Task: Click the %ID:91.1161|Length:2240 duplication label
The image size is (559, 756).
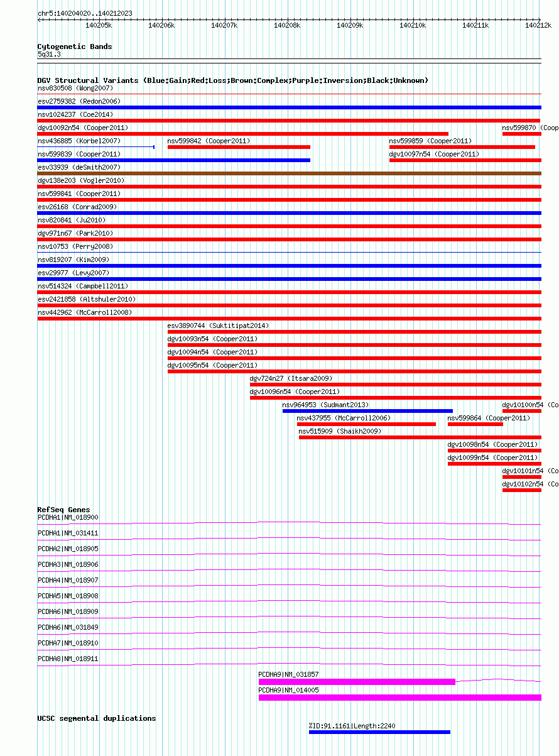Action: coord(352,726)
